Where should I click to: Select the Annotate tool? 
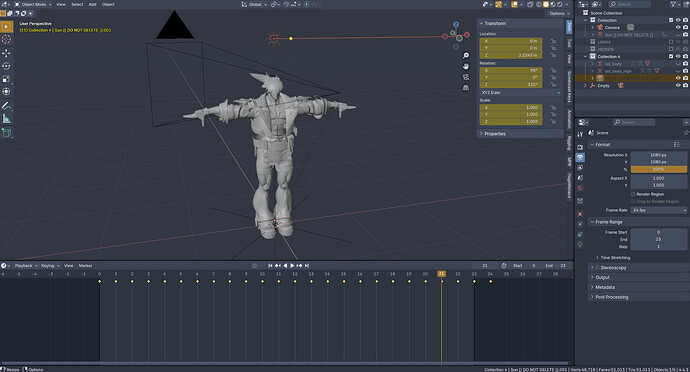pyautogui.click(x=6, y=106)
